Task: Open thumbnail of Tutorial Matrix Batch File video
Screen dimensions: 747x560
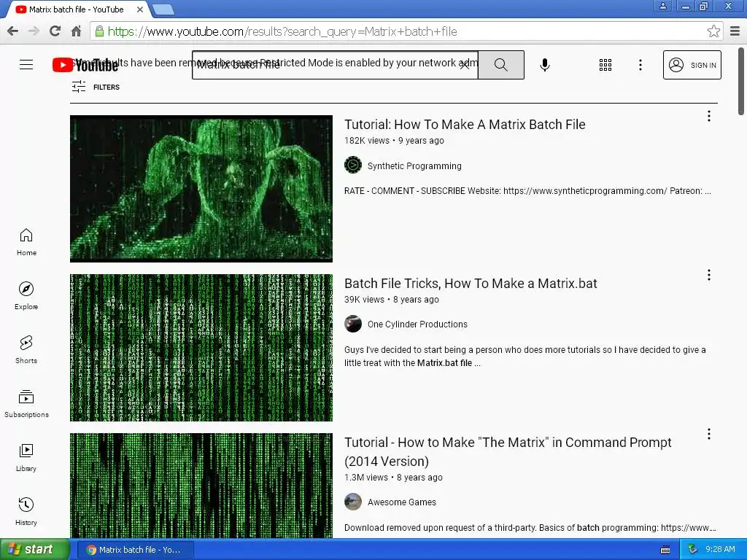Action: [x=201, y=189]
